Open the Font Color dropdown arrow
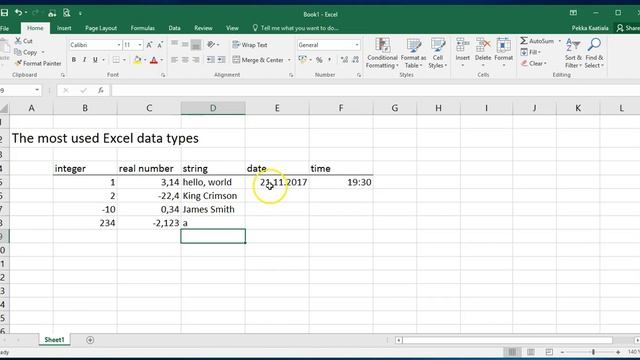The width and height of the screenshot is (640, 360). click(x=162, y=60)
